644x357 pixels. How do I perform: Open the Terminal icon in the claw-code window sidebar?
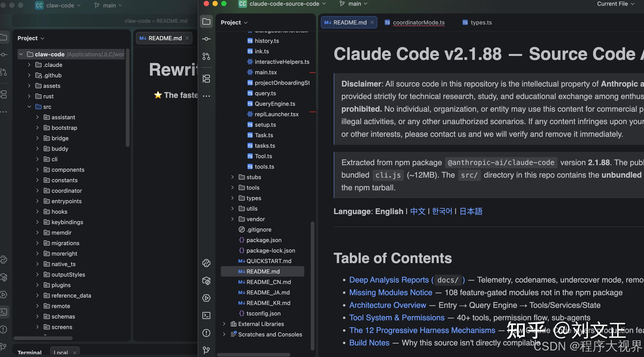[x=3, y=312]
